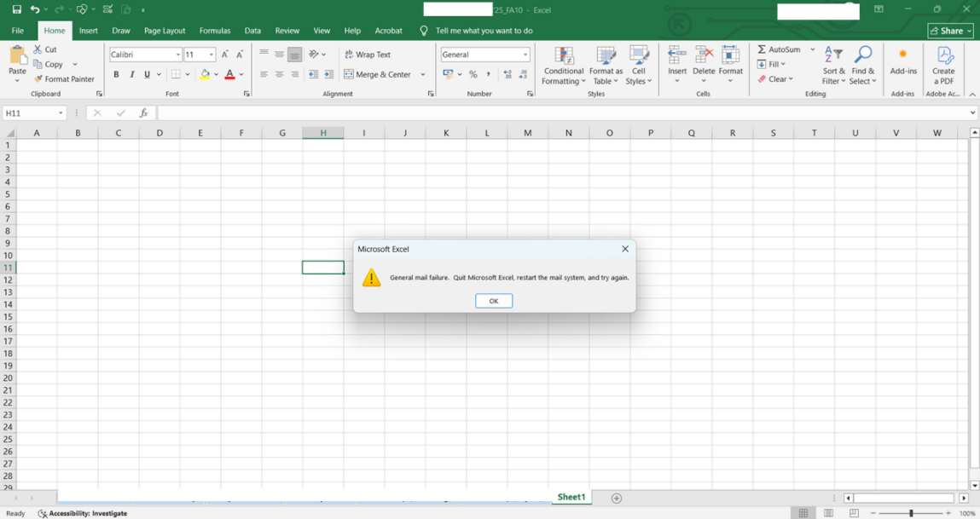The width and height of the screenshot is (980, 519).
Task: Open Format as Table gallery
Action: click(606, 65)
